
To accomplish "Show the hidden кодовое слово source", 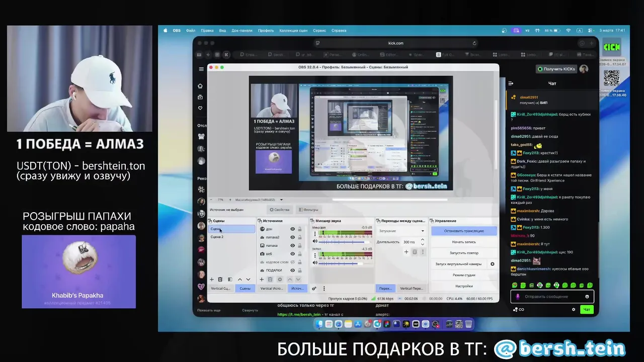I will (292, 262).
